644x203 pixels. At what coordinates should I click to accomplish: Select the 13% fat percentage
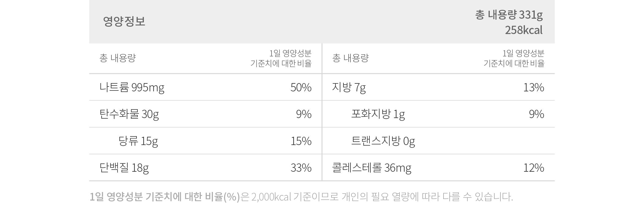pyautogui.click(x=534, y=88)
